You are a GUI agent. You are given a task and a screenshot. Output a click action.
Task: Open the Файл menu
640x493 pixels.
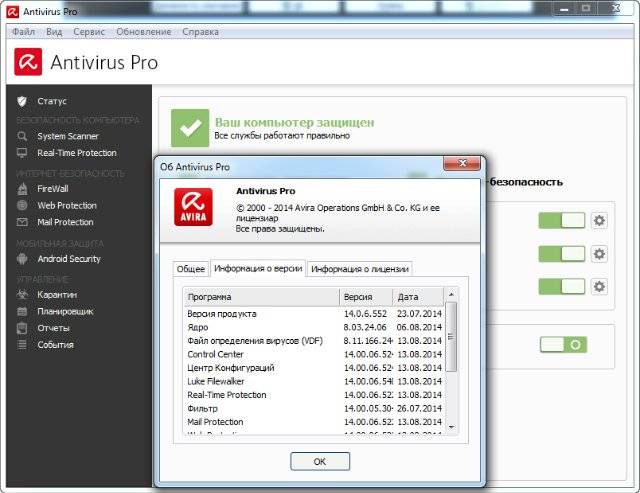pyautogui.click(x=23, y=32)
